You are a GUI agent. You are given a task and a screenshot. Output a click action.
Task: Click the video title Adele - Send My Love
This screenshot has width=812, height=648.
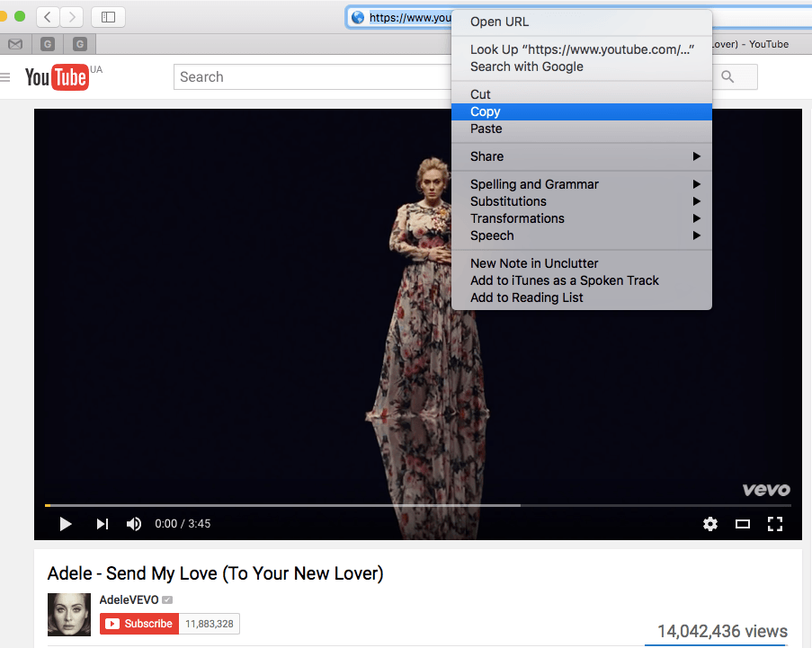216,573
